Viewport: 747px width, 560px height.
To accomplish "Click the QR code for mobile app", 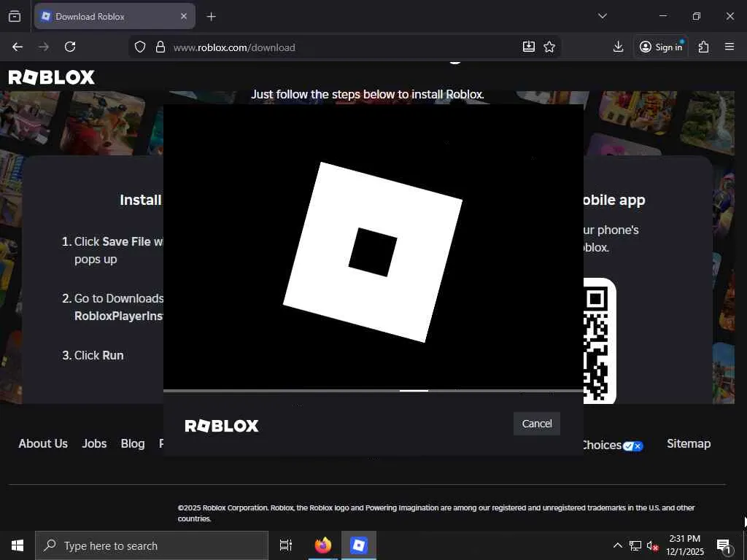I will click(600, 341).
